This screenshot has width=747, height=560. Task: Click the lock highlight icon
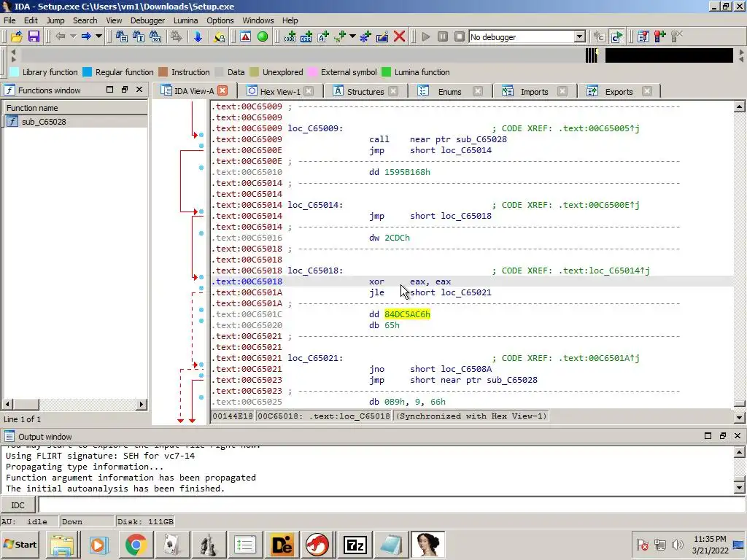click(x=219, y=36)
